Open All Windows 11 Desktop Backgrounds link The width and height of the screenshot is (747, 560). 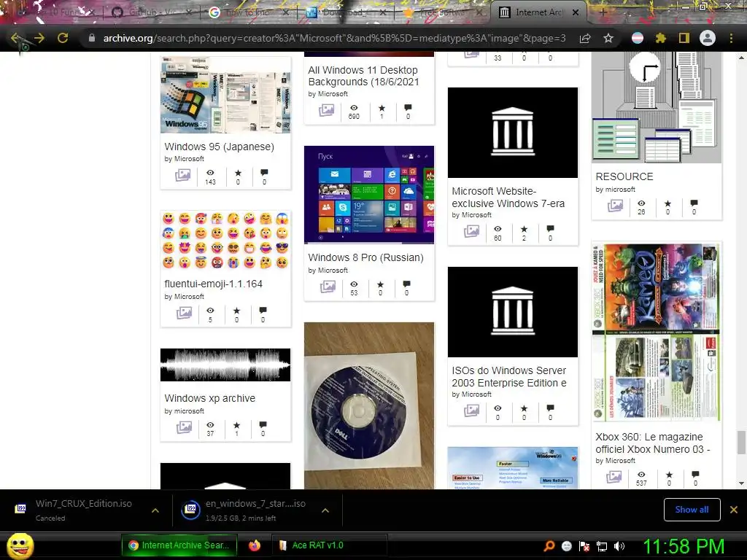pos(363,76)
